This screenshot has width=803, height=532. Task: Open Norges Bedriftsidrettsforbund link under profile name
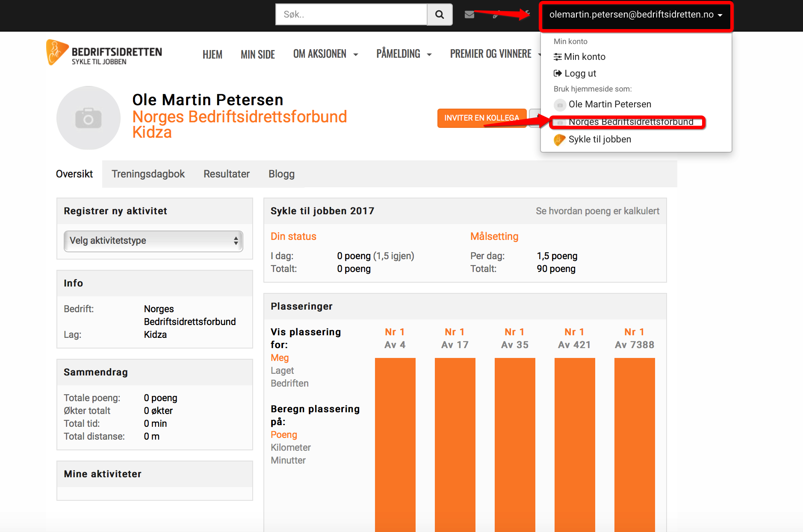coord(239,117)
